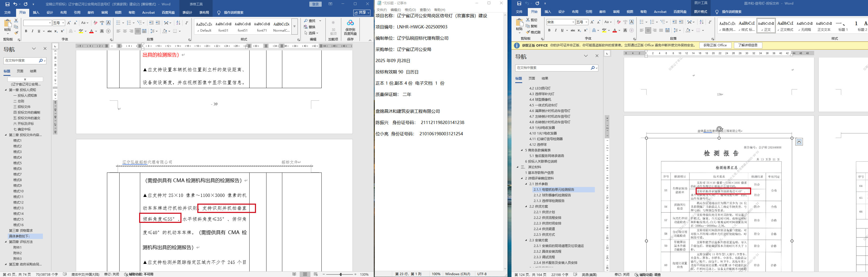Collapse 第一章 投标人须知 in left navigation
Viewport: 868px width, 277px height.
click(x=6, y=90)
